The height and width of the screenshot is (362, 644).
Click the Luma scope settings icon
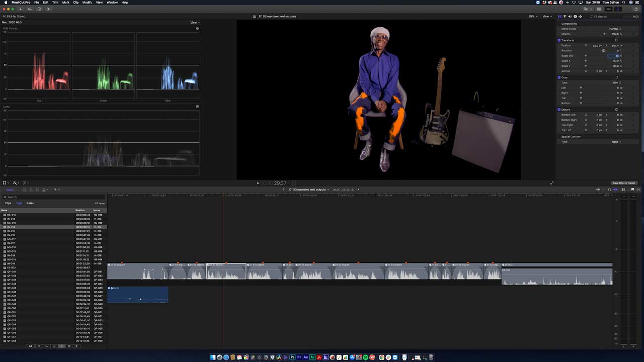(x=198, y=107)
